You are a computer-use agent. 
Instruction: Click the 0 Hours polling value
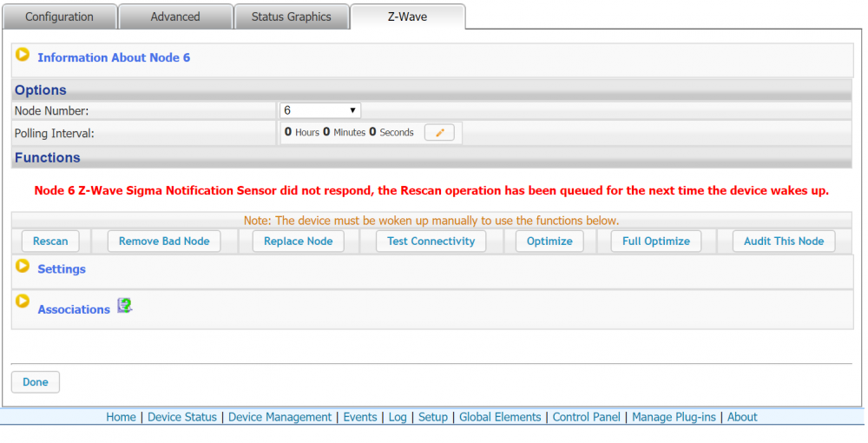point(302,132)
